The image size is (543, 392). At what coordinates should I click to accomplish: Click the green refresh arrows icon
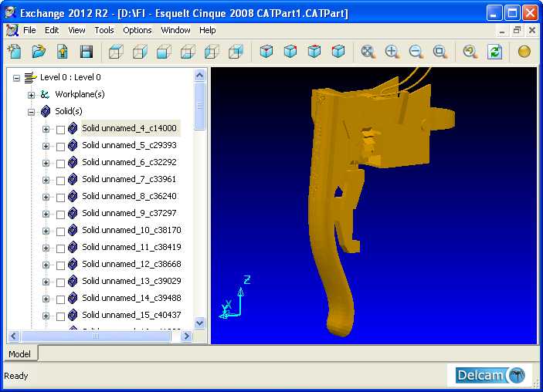(x=494, y=52)
